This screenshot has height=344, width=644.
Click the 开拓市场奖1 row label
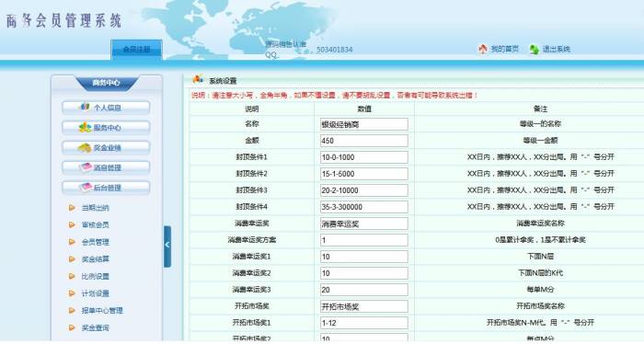[x=252, y=323]
